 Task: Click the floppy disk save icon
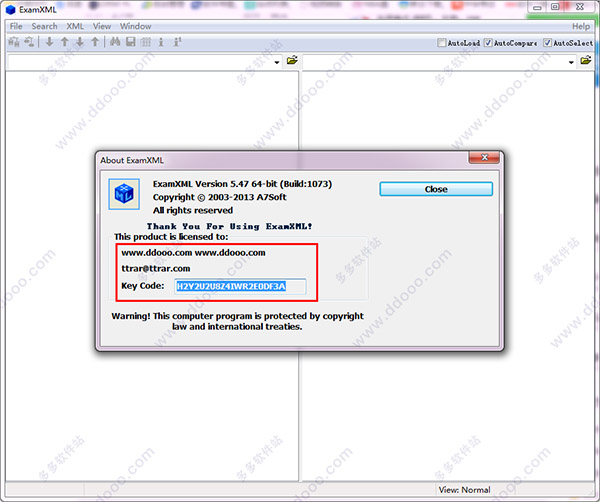(x=130, y=42)
